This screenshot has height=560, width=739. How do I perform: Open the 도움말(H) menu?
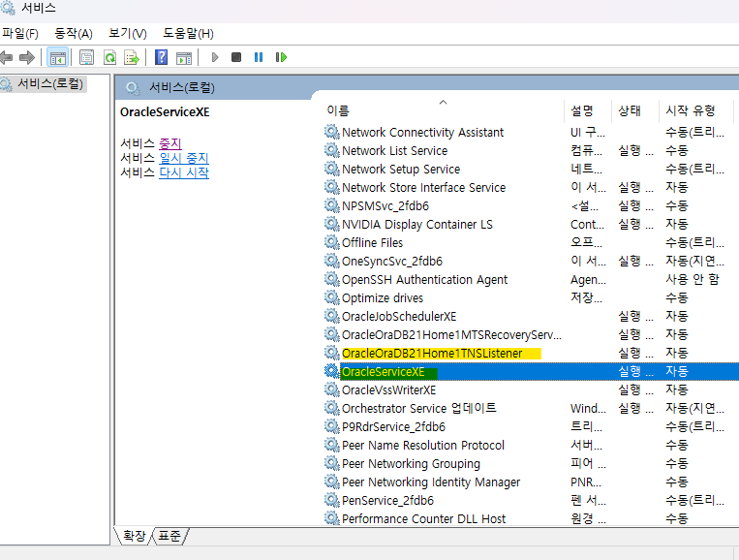tap(188, 34)
